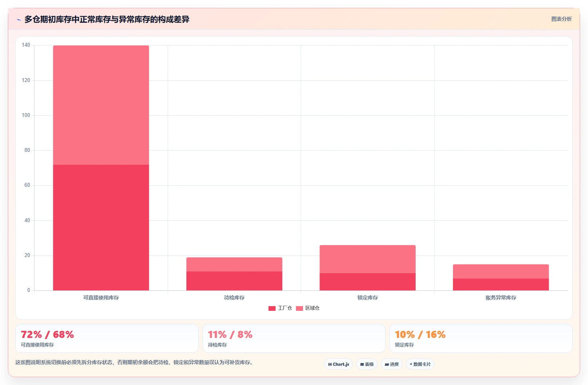Click the 账务异常库存 x-axis label
The height and width of the screenshot is (385, 588).
(501, 298)
